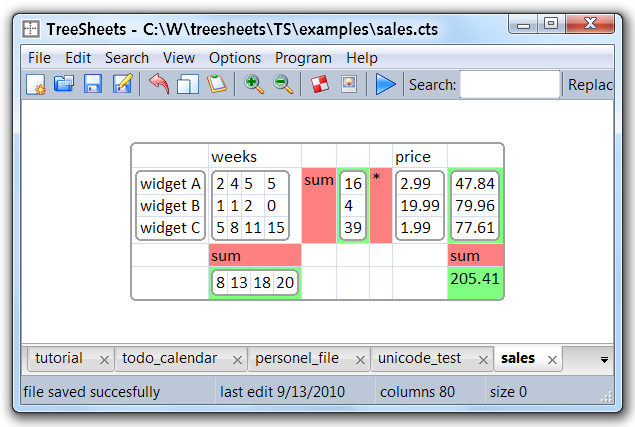Open the File menu
635x427 pixels.
[x=39, y=58]
